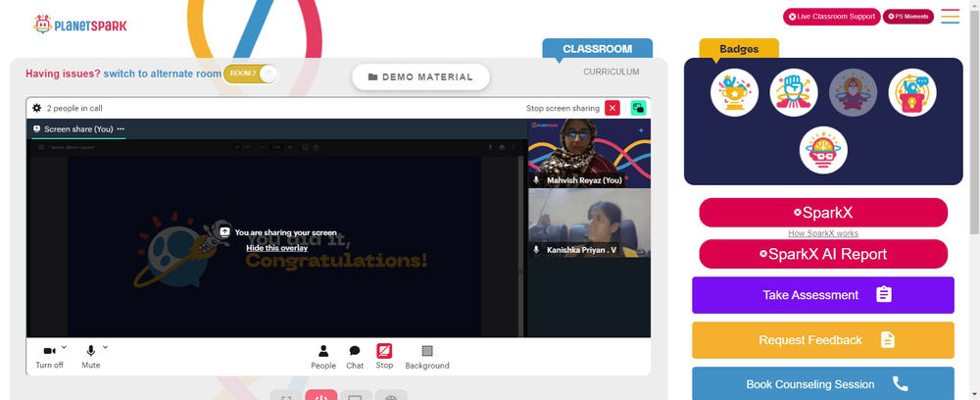
Task: Open the hamburger menu
Action: click(950, 17)
